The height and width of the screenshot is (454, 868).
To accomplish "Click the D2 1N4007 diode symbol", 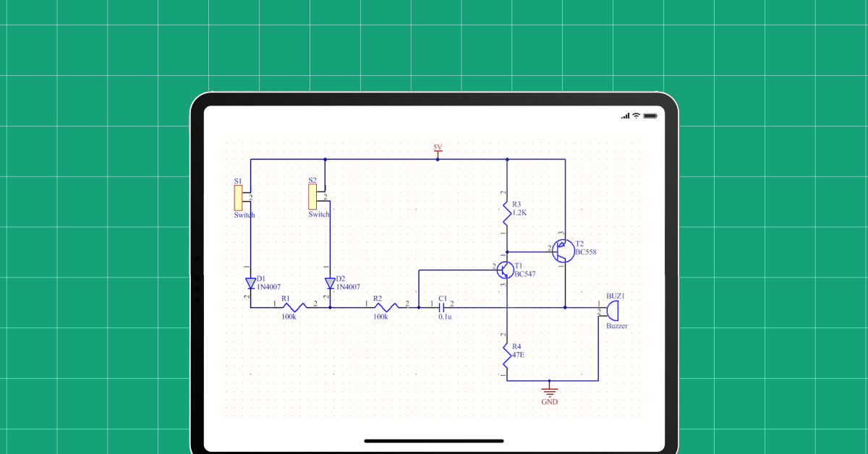I will [330, 283].
